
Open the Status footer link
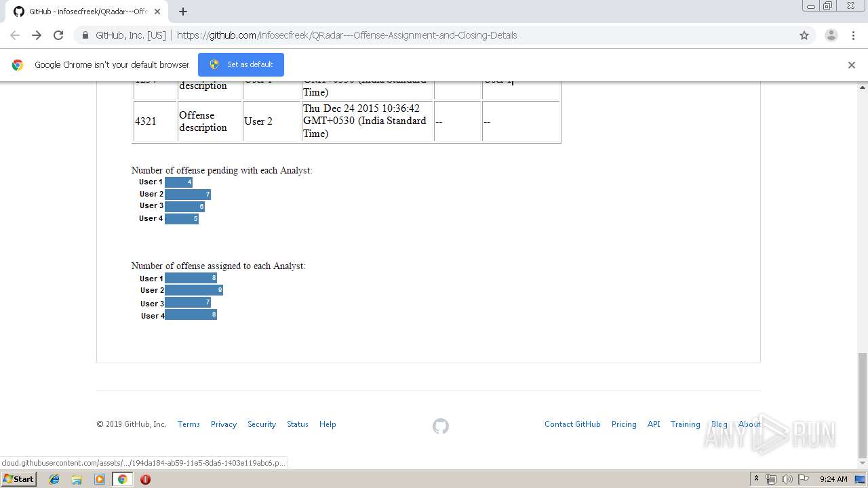pyautogui.click(x=298, y=424)
